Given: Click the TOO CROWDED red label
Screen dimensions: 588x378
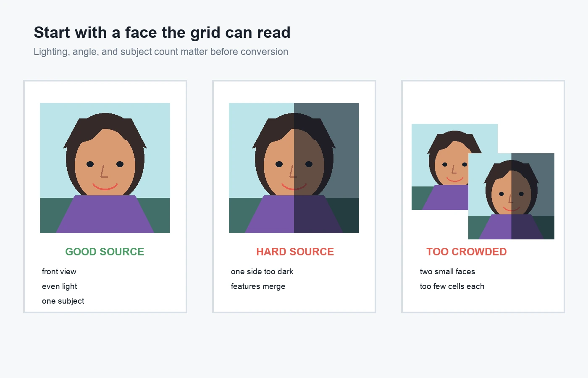Looking at the screenshot, I should [467, 252].
